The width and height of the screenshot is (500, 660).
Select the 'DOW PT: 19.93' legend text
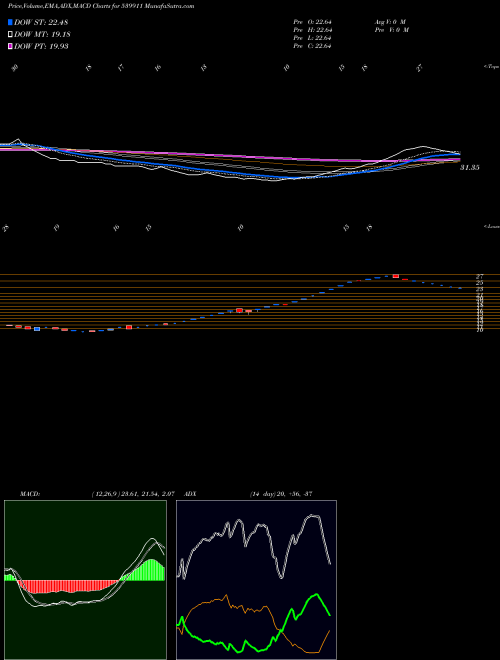point(41,46)
